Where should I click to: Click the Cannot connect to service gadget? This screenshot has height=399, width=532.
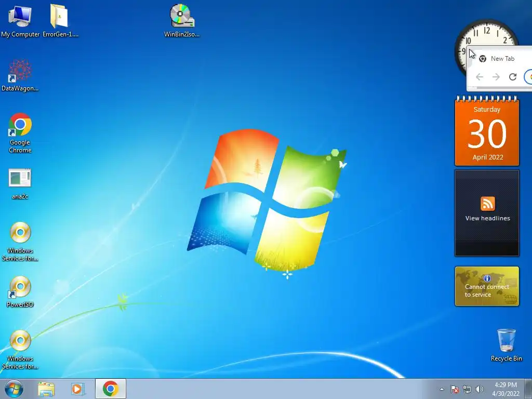[487, 286]
